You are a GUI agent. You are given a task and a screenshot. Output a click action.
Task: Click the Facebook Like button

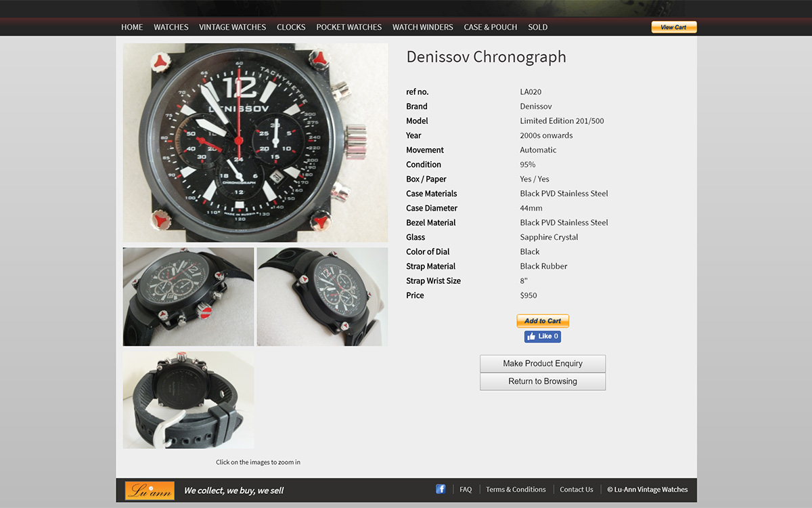tap(543, 337)
